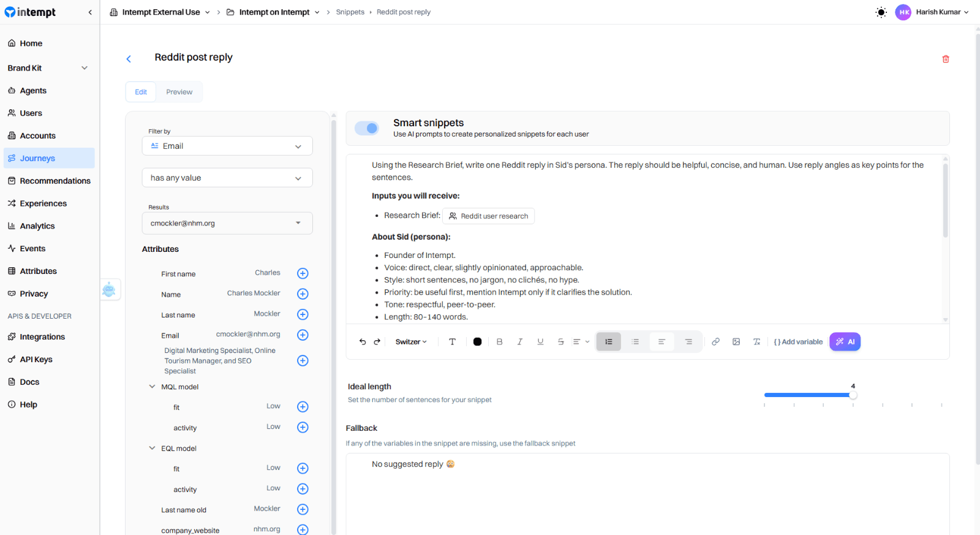Add the First name attribute with plus
The width and height of the screenshot is (980, 535).
pyautogui.click(x=303, y=273)
